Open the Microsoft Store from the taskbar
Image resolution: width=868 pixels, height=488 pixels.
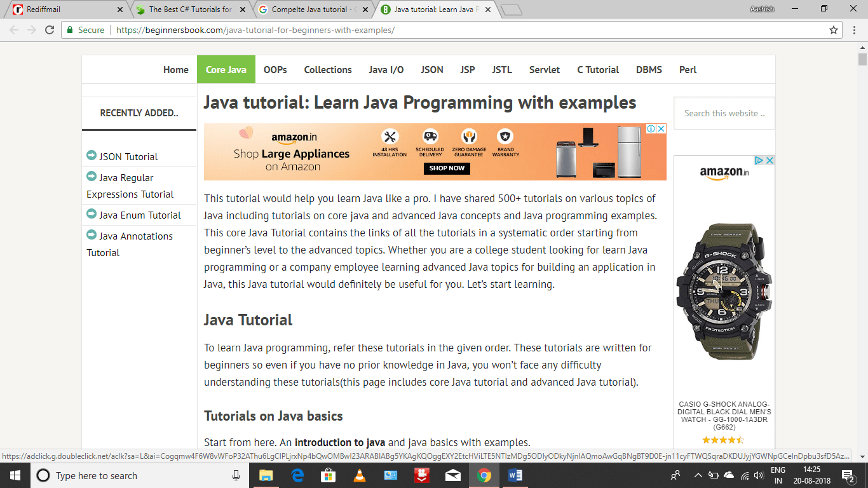pyautogui.click(x=328, y=475)
